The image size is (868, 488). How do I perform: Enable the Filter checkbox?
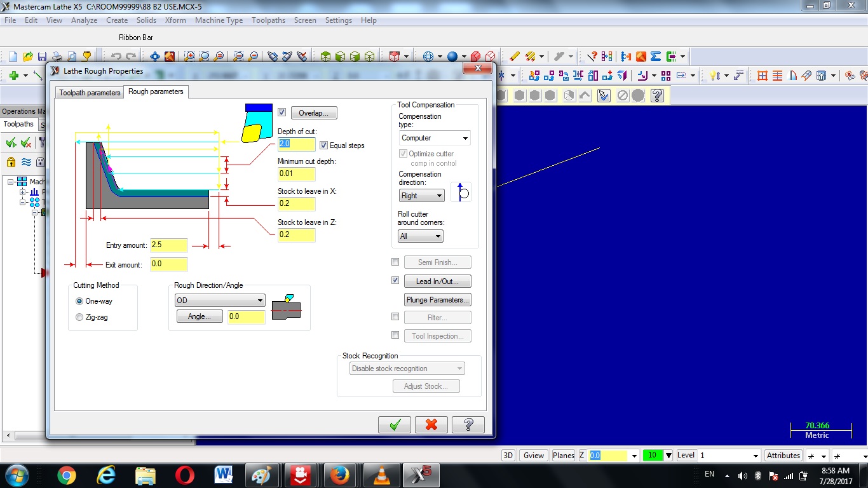tap(395, 316)
